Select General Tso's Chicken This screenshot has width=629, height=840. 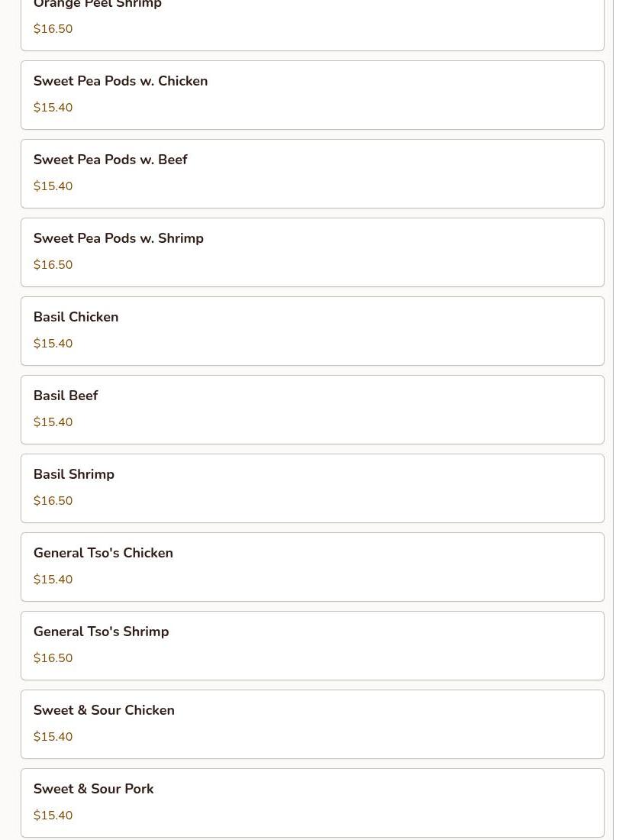click(312, 567)
